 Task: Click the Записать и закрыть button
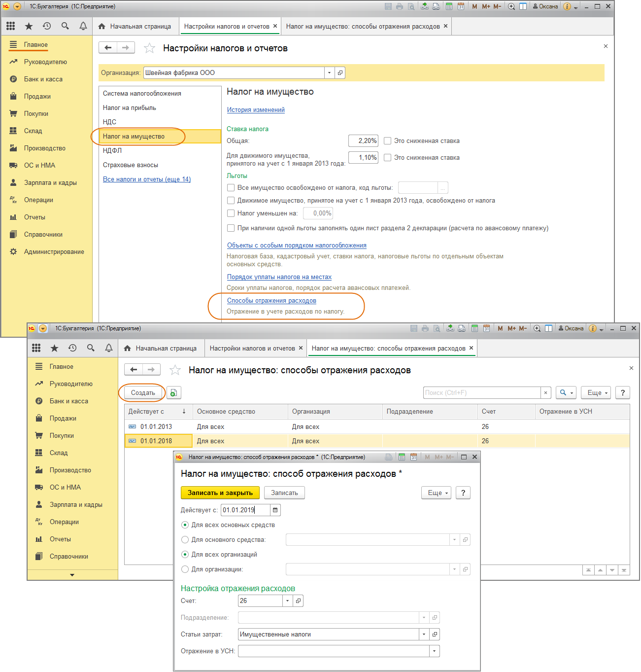[x=220, y=493]
